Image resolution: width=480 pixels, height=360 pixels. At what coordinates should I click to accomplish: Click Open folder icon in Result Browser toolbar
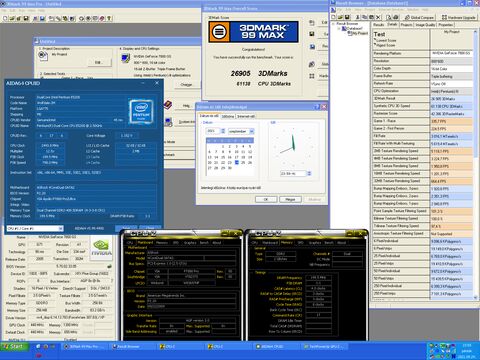[x=340, y=17]
